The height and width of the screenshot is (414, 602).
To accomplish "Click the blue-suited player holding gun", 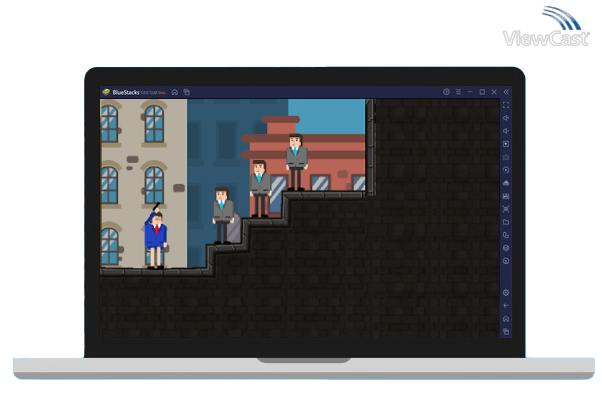I will pos(155,238).
